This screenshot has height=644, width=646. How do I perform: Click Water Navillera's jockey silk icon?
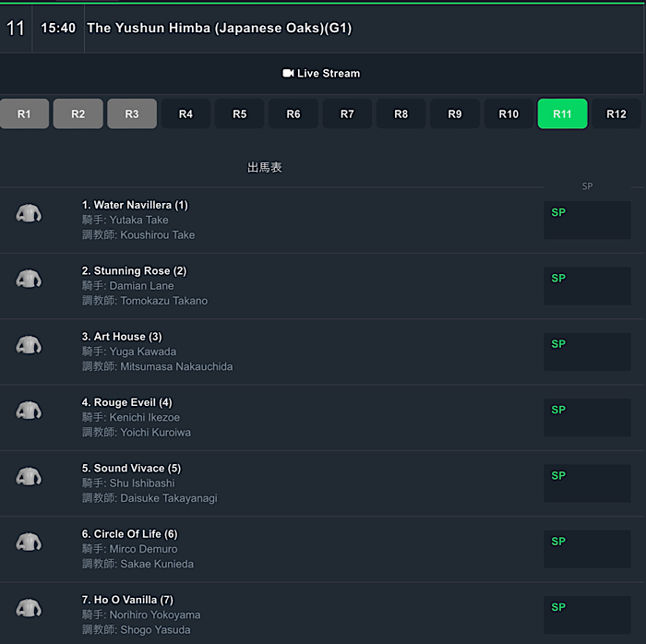pos(29,213)
